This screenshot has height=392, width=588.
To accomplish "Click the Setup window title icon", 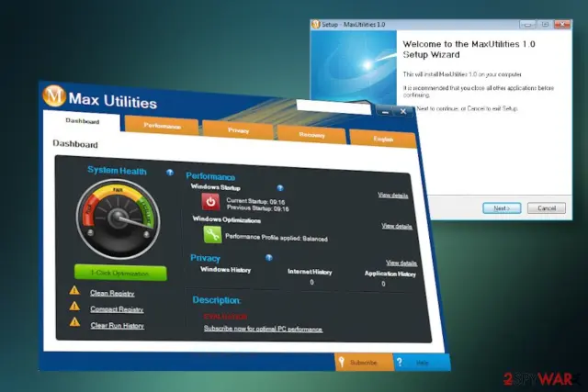I will point(316,25).
